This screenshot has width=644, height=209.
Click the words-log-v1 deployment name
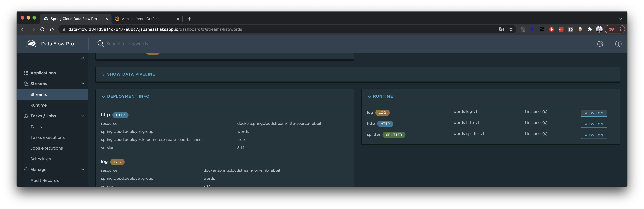(x=465, y=112)
